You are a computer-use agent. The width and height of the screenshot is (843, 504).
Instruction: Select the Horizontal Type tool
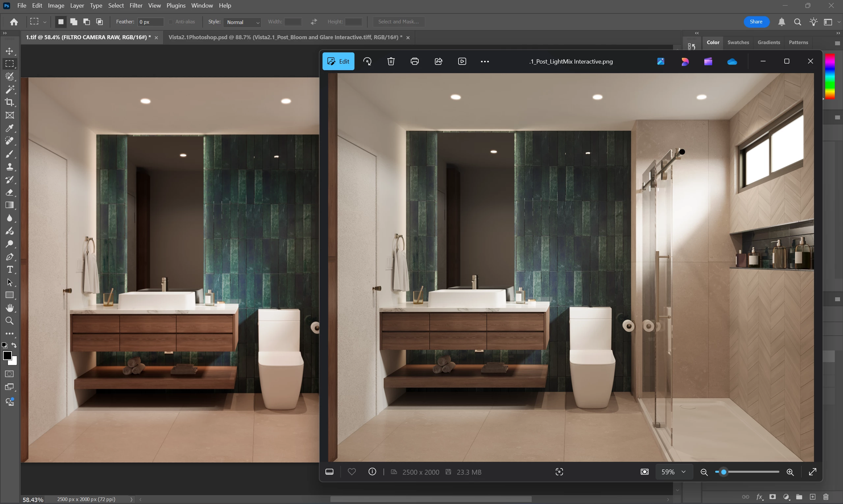(10, 270)
